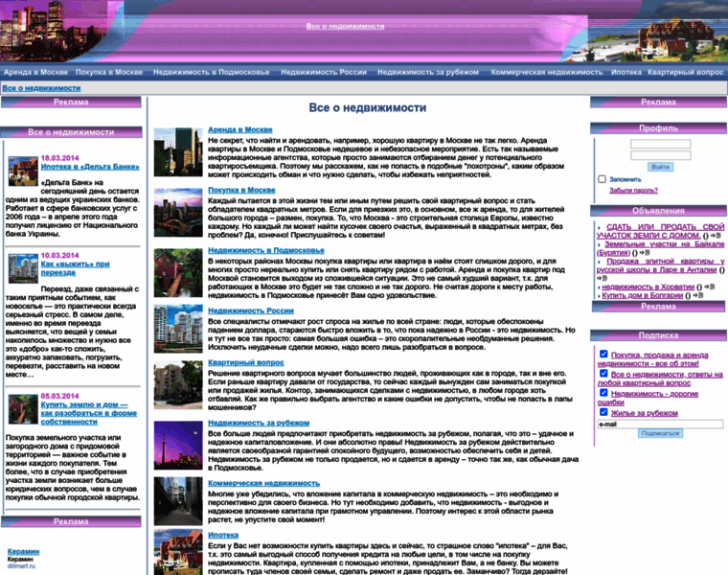Open news link 'Как «выжить» при переезде'
Screen dimensions: 728x575
(76, 268)
